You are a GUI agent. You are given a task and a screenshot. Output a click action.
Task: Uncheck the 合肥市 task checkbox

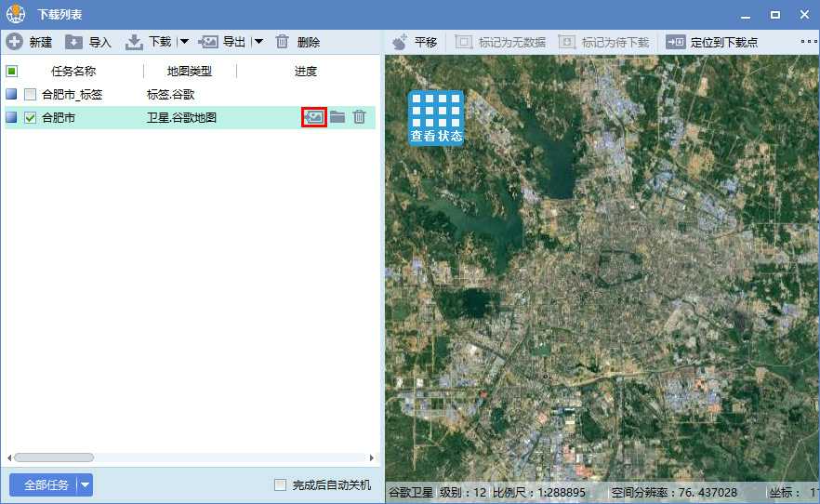pos(31,118)
